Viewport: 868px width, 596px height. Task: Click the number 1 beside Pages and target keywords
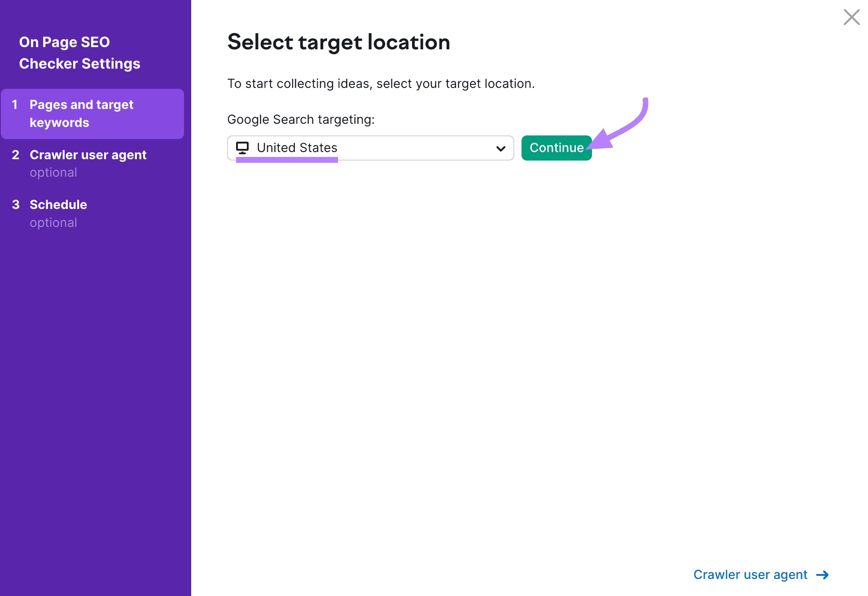click(16, 104)
